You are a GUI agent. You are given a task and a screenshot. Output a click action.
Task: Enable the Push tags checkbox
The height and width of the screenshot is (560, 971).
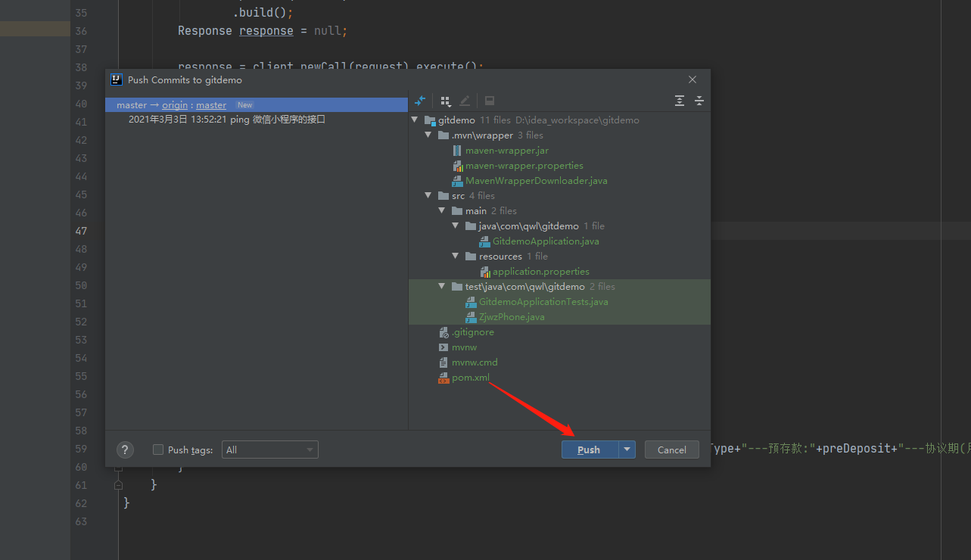(158, 450)
